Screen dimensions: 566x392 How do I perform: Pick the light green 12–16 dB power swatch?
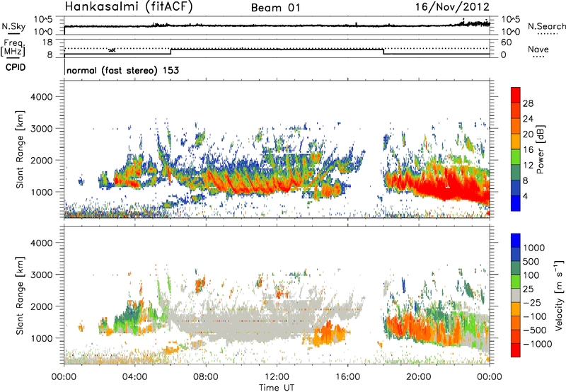[516, 157]
